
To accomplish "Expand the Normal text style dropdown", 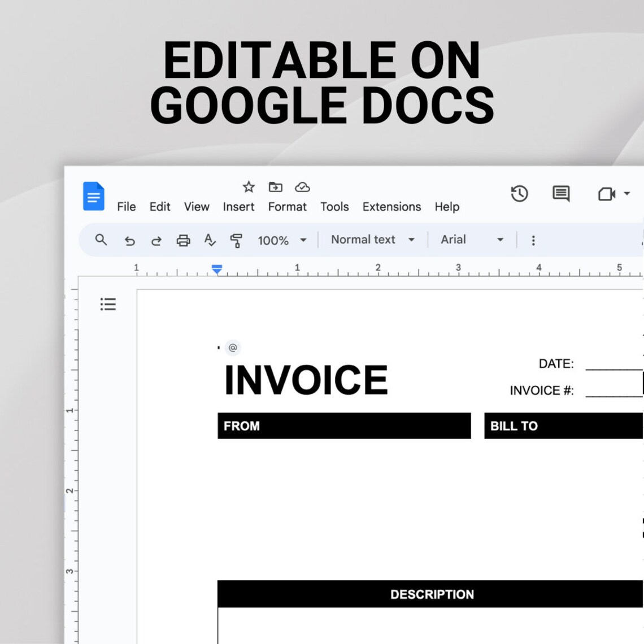I will coord(372,240).
